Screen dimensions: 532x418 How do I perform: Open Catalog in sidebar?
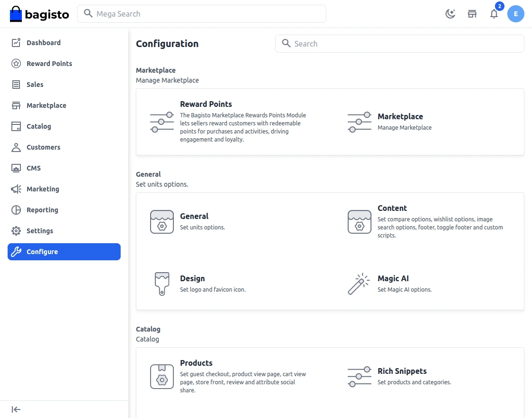(64, 126)
